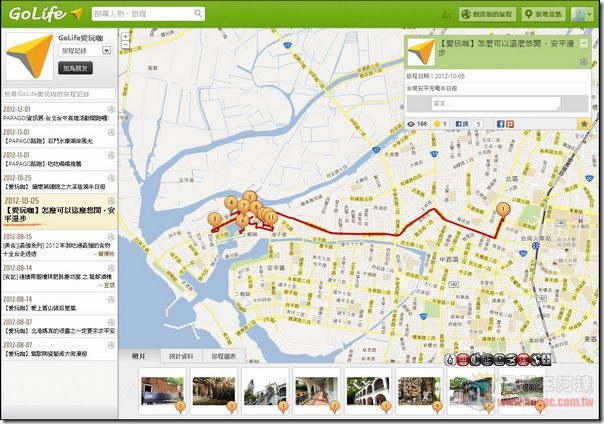Zoom in the map with plus button
This screenshot has width=604, height=424.
click(126, 37)
